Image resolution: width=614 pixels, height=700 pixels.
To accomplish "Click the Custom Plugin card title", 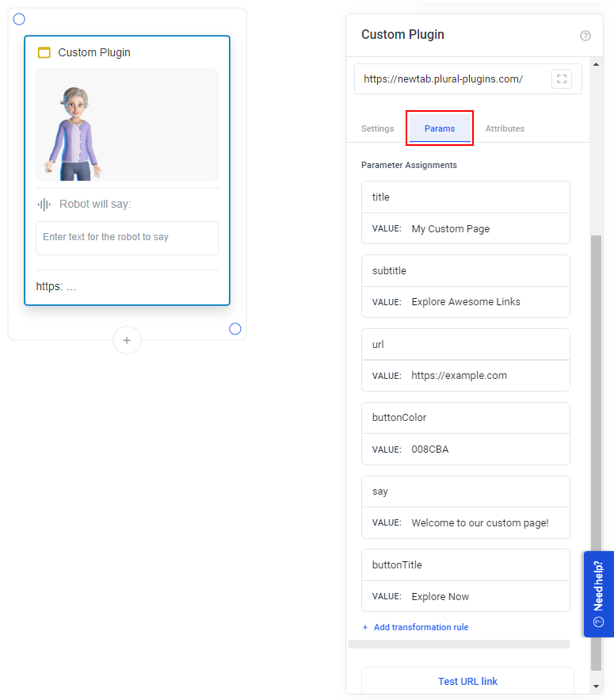I will point(94,52).
